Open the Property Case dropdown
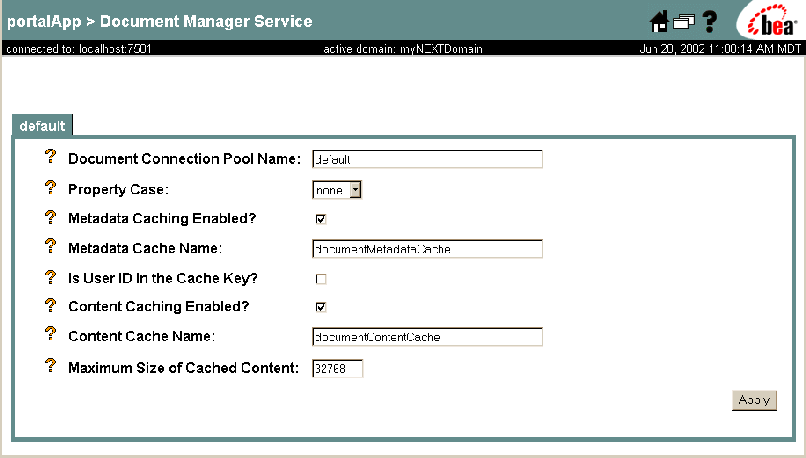 point(337,190)
